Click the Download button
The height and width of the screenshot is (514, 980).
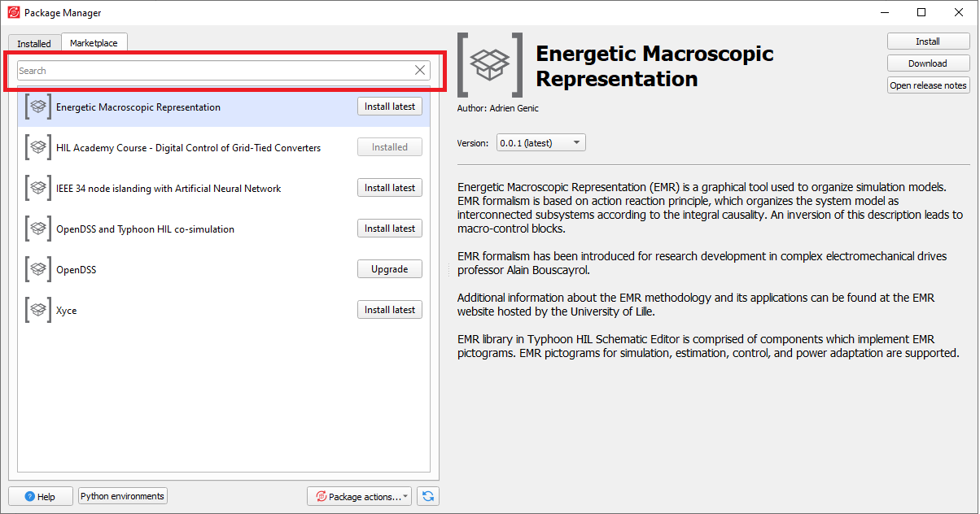928,63
